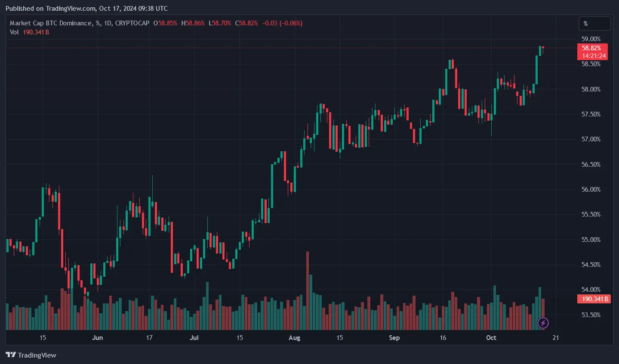The height and width of the screenshot is (364, 619).
Task: Click the 55.50% price axis label
Action: 591,214
